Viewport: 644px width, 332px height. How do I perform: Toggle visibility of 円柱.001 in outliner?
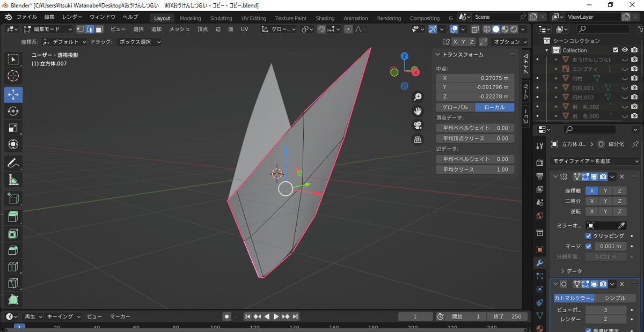[625, 88]
